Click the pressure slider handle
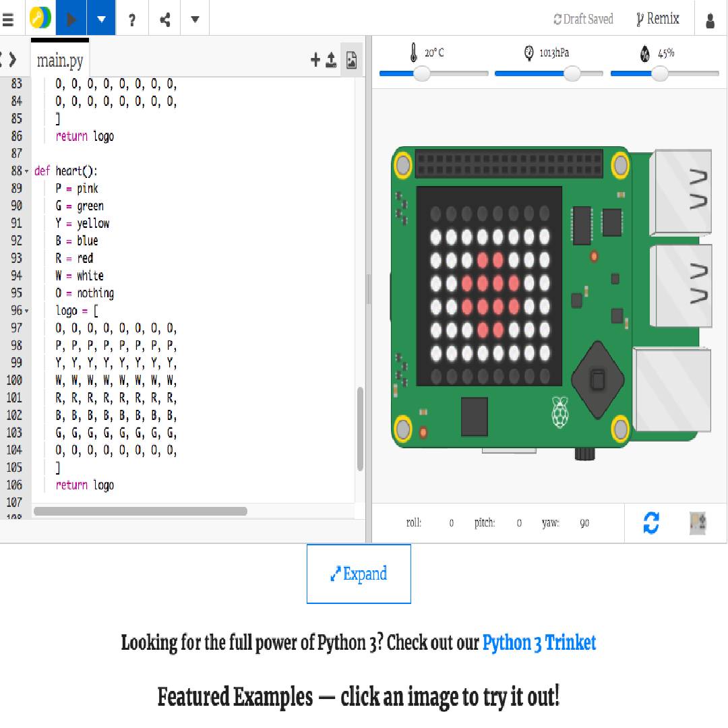 (572, 73)
